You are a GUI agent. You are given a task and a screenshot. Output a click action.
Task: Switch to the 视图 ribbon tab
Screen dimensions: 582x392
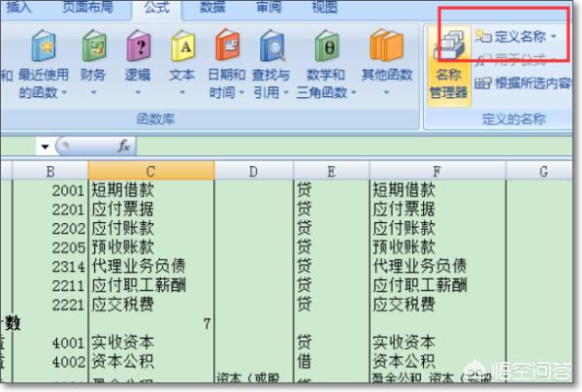(x=324, y=7)
